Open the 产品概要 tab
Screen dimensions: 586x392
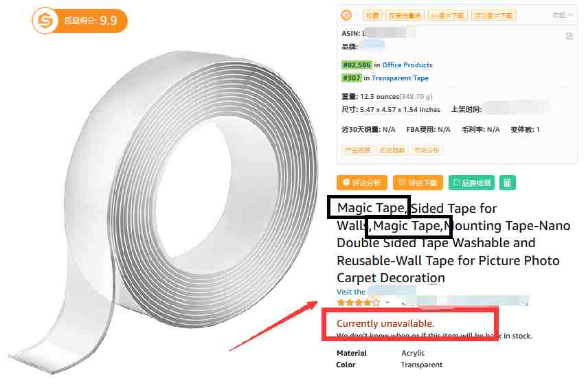pyautogui.click(x=357, y=150)
